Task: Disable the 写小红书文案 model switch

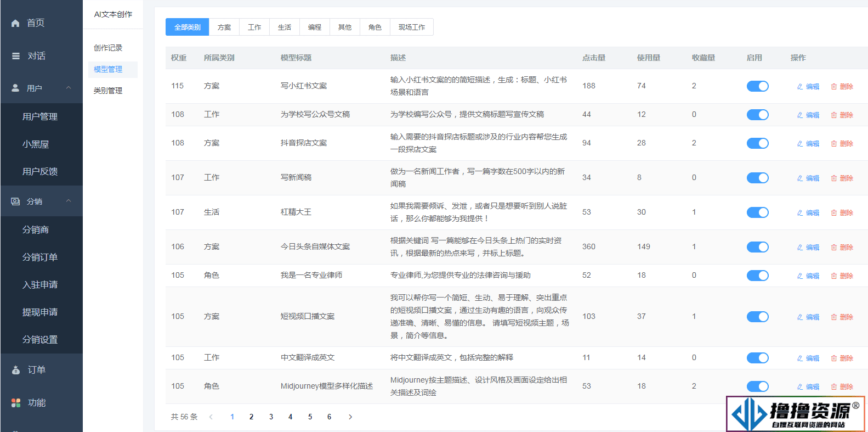Action: point(757,86)
